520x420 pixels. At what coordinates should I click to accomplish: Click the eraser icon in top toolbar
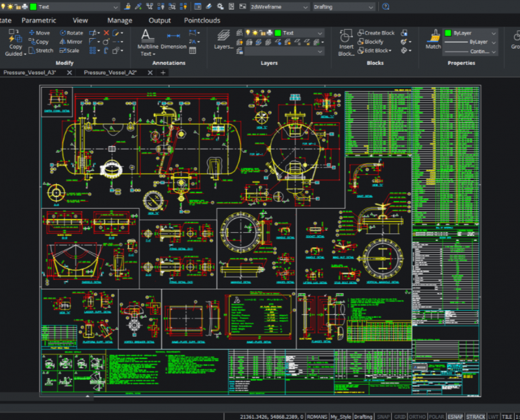209,7
